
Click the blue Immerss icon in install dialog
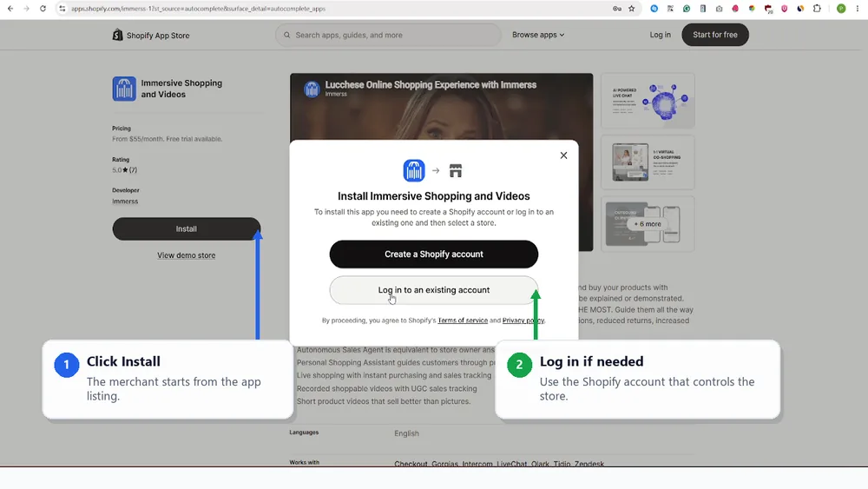point(414,170)
